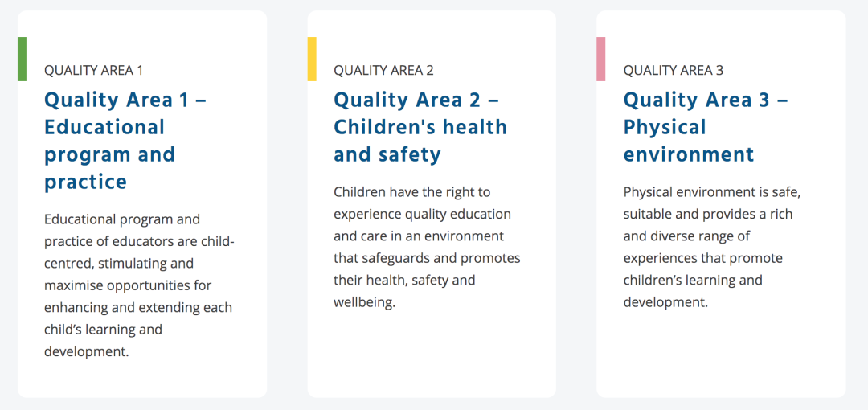Click the yellow accent bar on second card

(x=312, y=59)
